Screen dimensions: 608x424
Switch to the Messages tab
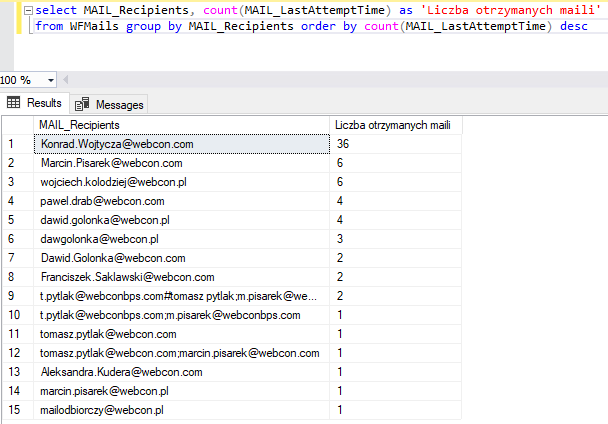tap(109, 104)
